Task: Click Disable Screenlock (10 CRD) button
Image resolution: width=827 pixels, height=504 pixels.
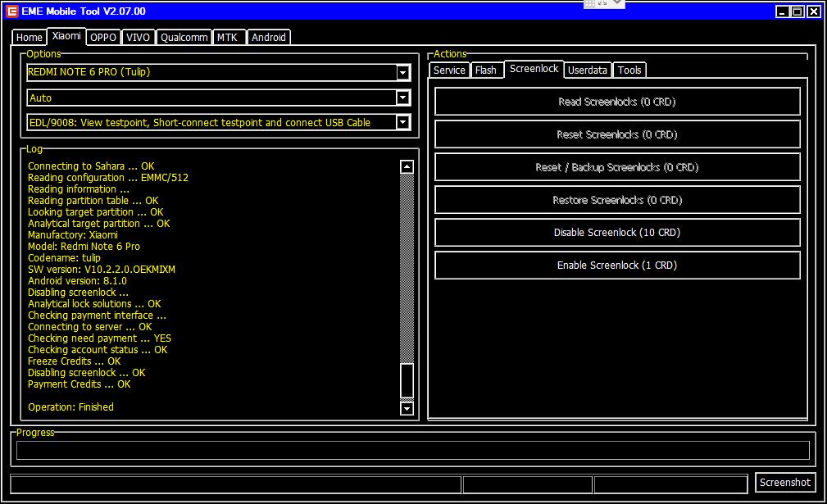Action: point(617,233)
